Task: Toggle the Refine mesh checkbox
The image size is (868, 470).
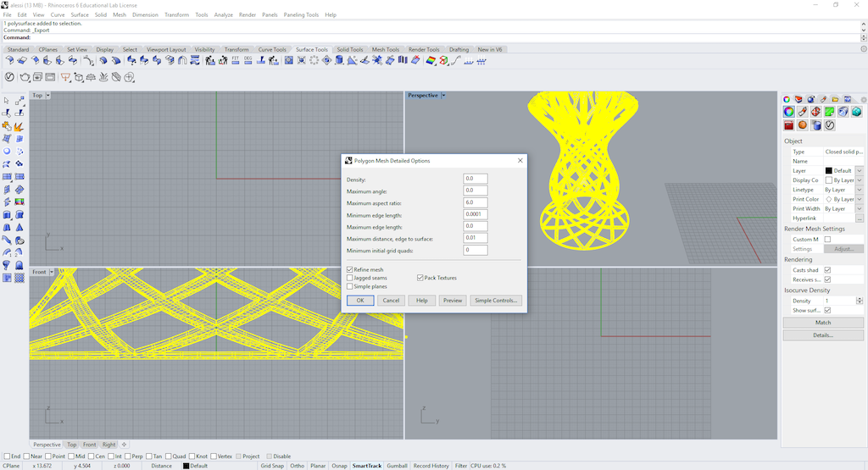Action: coord(350,269)
